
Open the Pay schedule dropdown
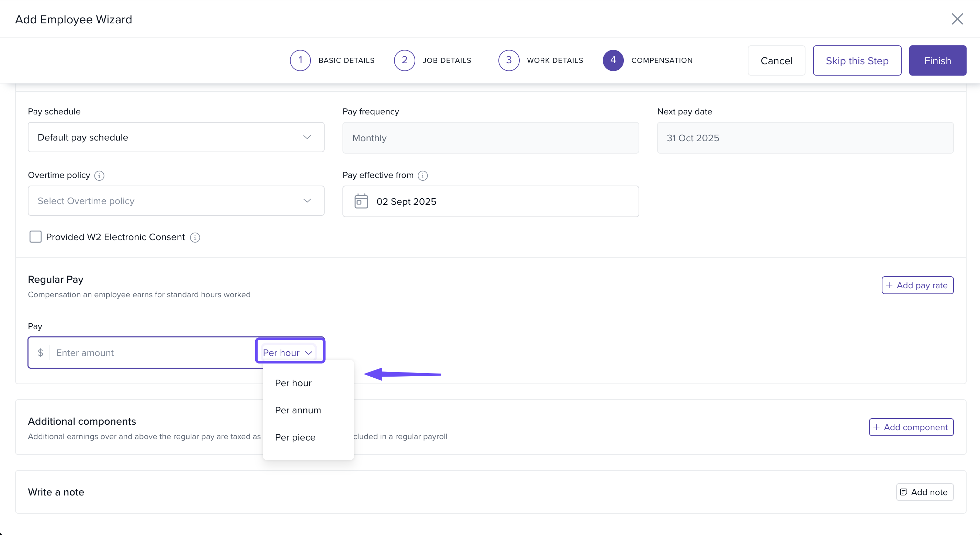[176, 137]
